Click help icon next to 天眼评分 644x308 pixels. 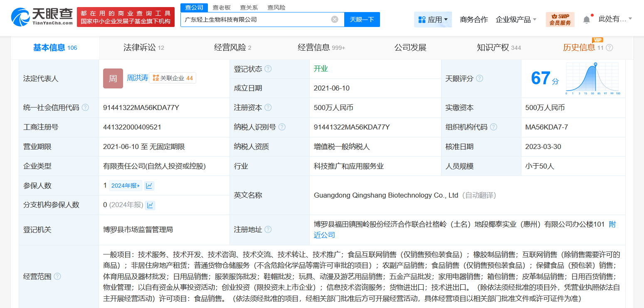point(479,78)
